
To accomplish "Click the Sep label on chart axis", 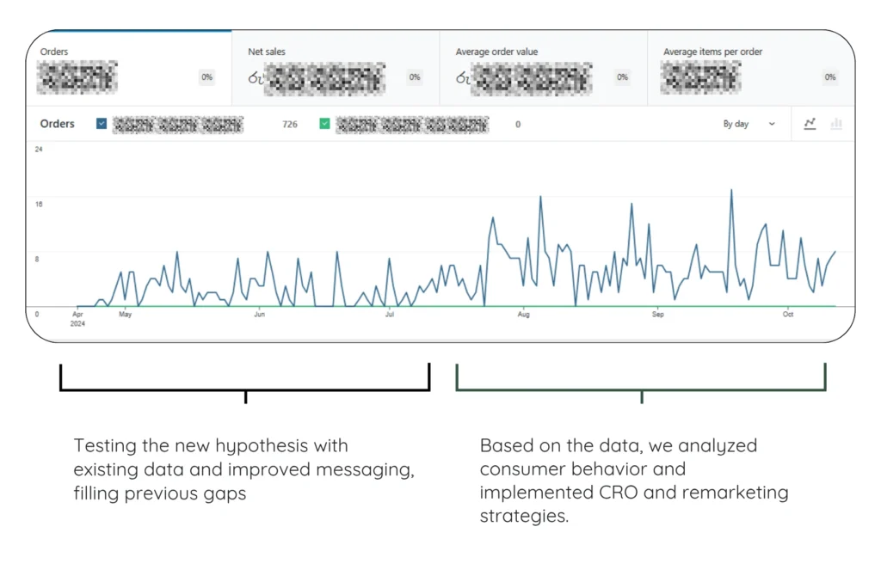I will click(657, 315).
